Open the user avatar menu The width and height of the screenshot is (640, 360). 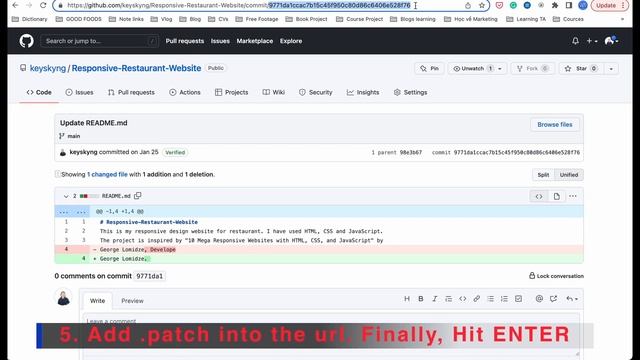pyautogui.click(x=611, y=41)
